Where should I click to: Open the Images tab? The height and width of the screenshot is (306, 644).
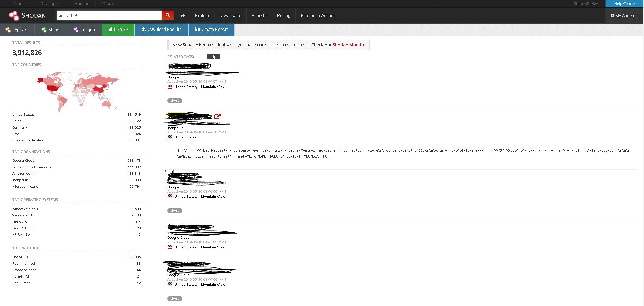tap(84, 30)
